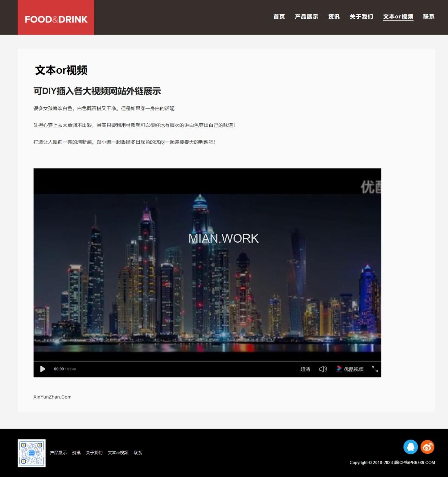Image resolution: width=448 pixels, height=477 pixels.
Task: Open the footer 关于我们 link
Action: click(94, 453)
